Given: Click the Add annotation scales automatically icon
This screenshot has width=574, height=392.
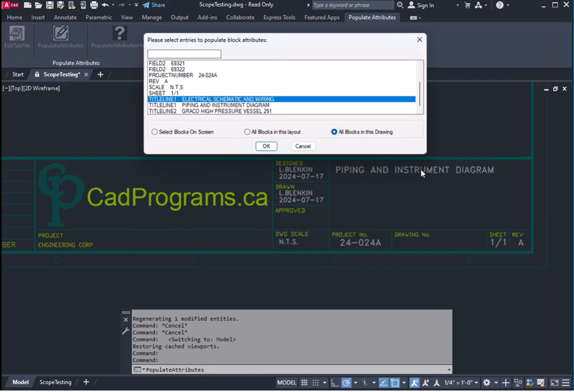Looking at the screenshot, I should click(425, 383).
